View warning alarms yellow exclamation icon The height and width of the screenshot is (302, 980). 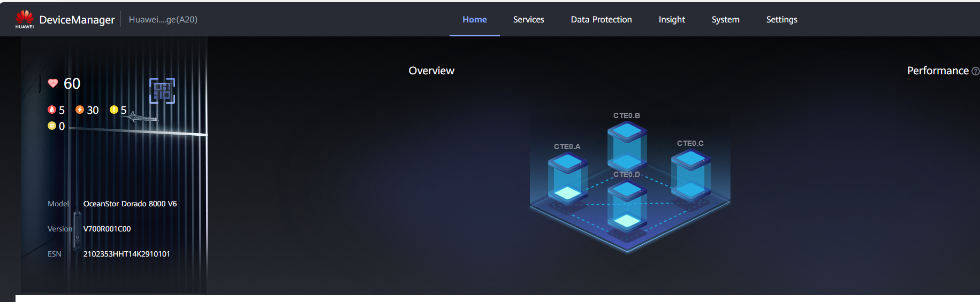pos(113,110)
